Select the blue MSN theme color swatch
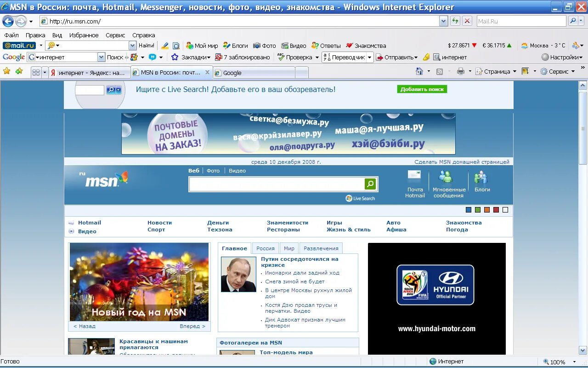The image size is (588, 368). [x=469, y=210]
